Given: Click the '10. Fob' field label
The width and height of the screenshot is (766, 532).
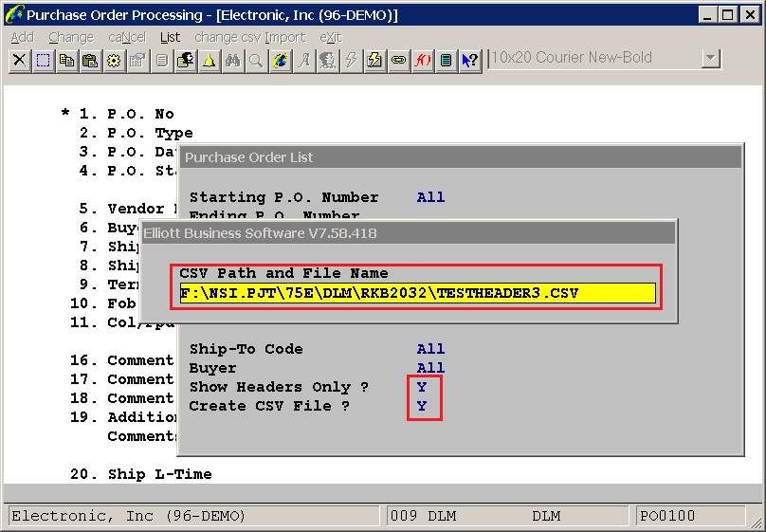Looking at the screenshot, I should 102,303.
